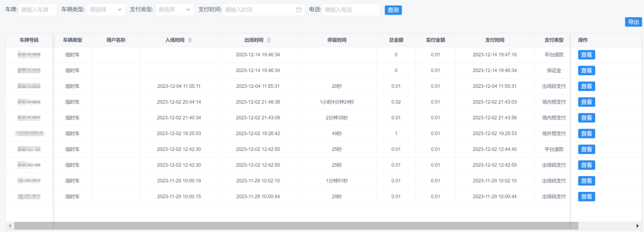Open 查看 for the 1分钟51秒 row
Image resolution: width=644 pixels, height=232 pixels.
[x=587, y=181]
